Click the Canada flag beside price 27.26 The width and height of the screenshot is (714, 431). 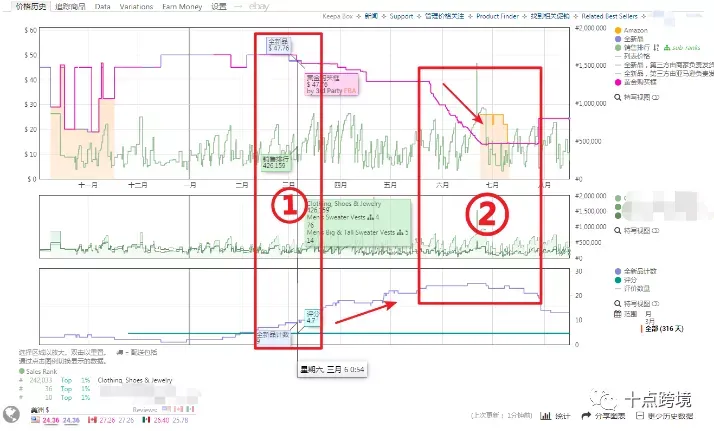click(92, 420)
